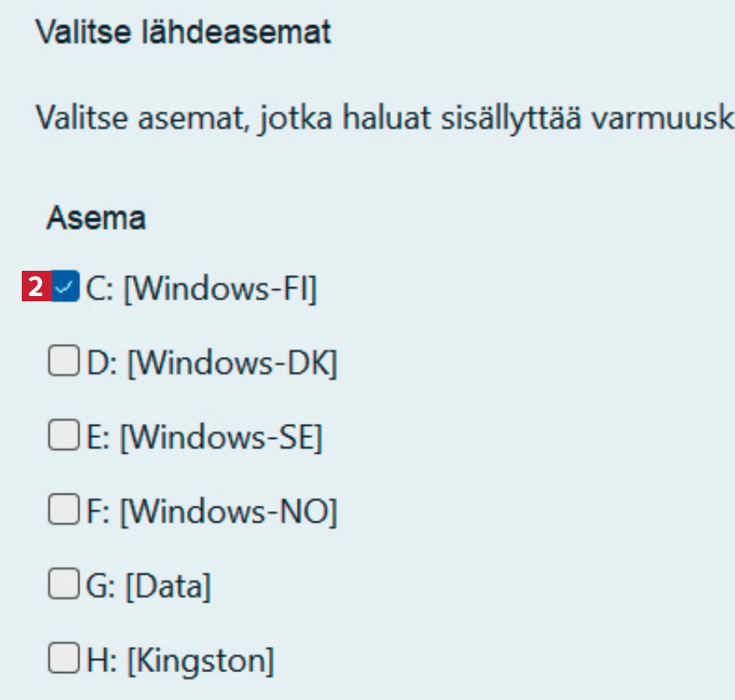Viewport: 735px width, 700px height.
Task: Choose the Kingston volume name
Action: click(x=200, y=662)
